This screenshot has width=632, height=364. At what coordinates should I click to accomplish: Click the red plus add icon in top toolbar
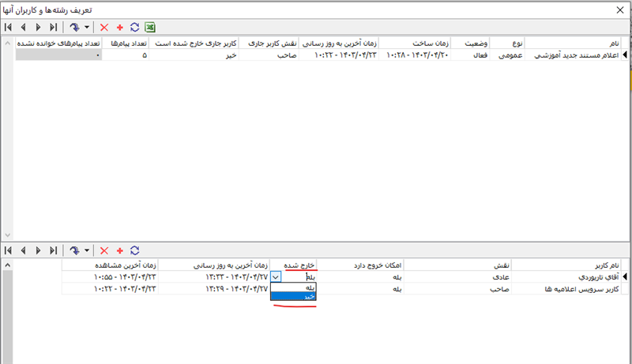[x=119, y=27]
